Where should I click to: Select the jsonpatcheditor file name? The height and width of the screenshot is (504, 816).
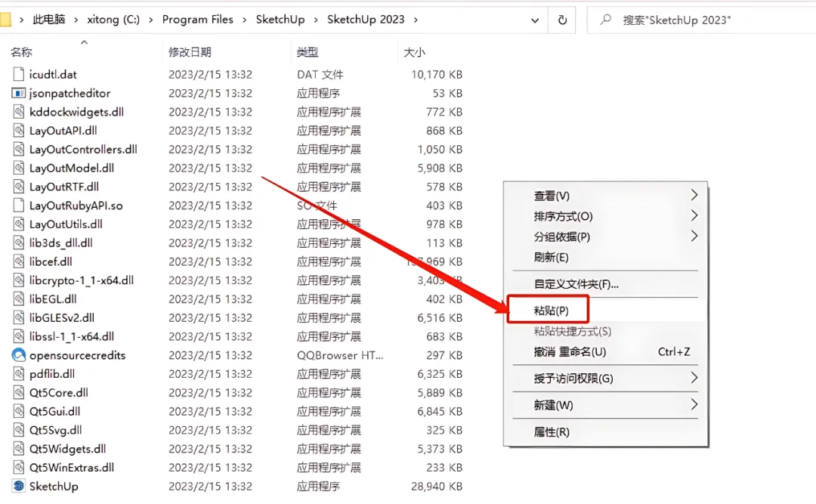pyautogui.click(x=70, y=93)
